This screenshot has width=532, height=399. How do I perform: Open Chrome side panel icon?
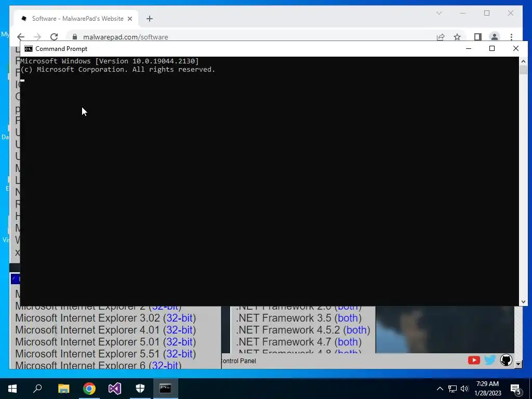pos(478,37)
